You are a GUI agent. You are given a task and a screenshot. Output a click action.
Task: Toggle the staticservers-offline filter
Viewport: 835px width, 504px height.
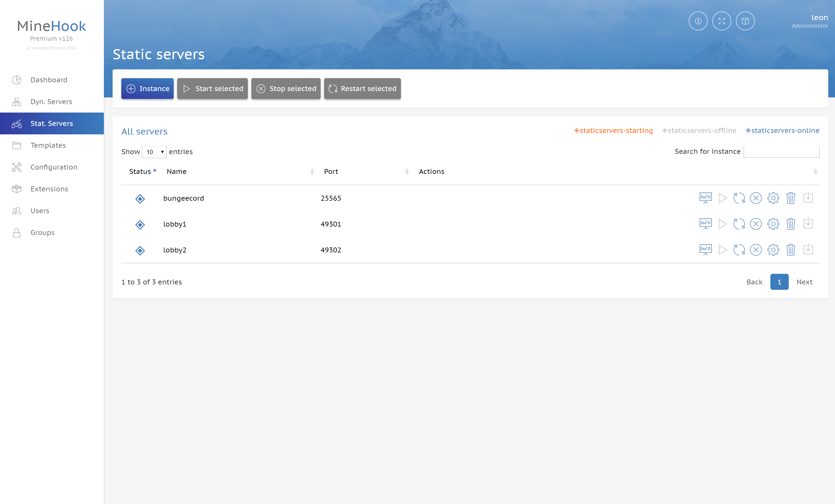point(699,130)
